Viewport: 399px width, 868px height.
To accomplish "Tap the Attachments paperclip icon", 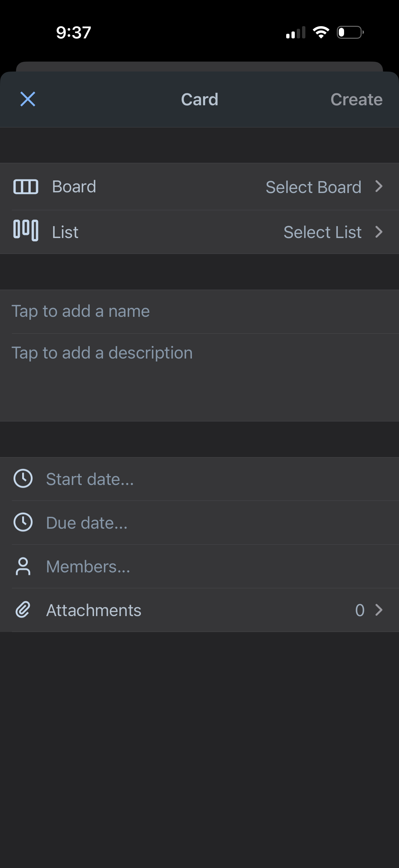I will [23, 610].
